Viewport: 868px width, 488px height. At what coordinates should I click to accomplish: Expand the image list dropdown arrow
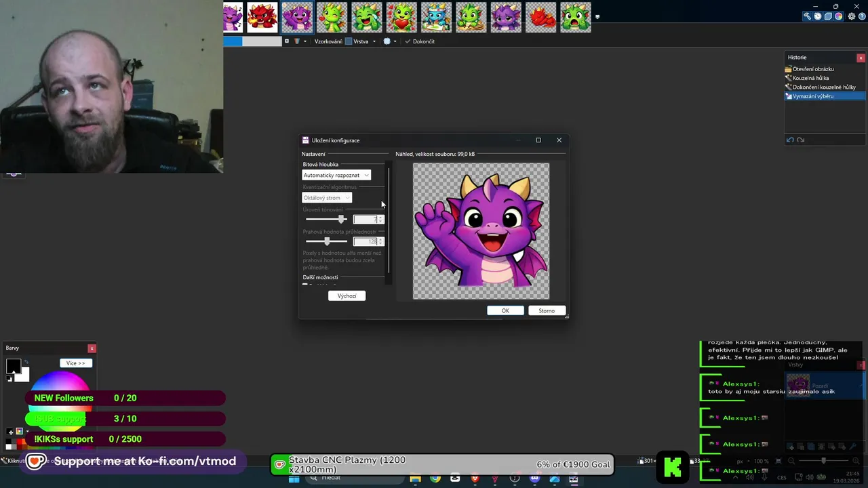(597, 17)
